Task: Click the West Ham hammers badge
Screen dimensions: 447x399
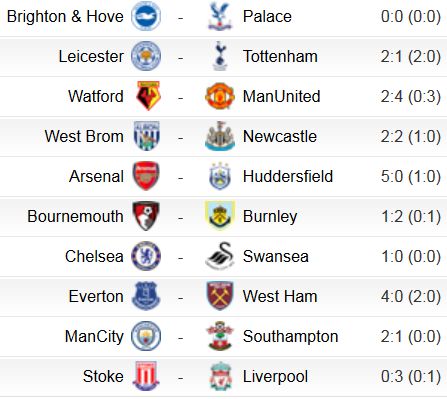Action: click(220, 296)
